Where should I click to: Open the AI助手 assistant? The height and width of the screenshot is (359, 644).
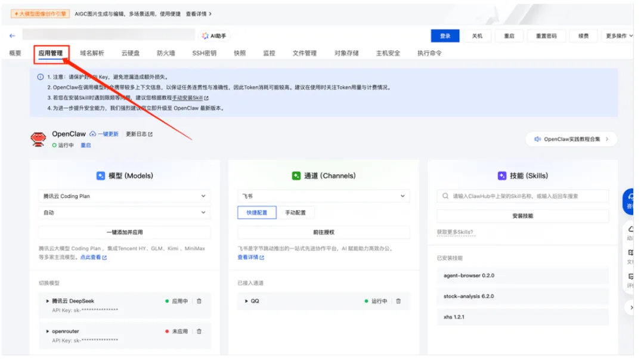coord(214,36)
